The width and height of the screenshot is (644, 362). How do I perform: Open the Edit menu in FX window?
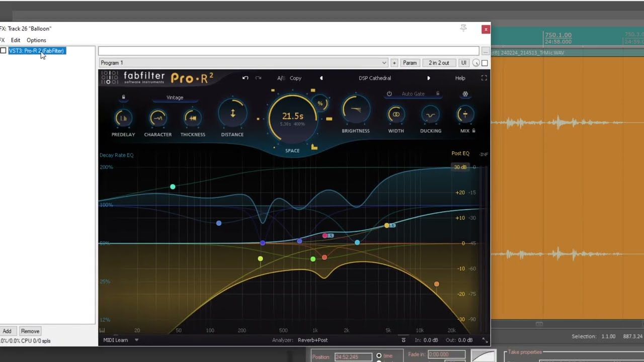click(x=16, y=40)
